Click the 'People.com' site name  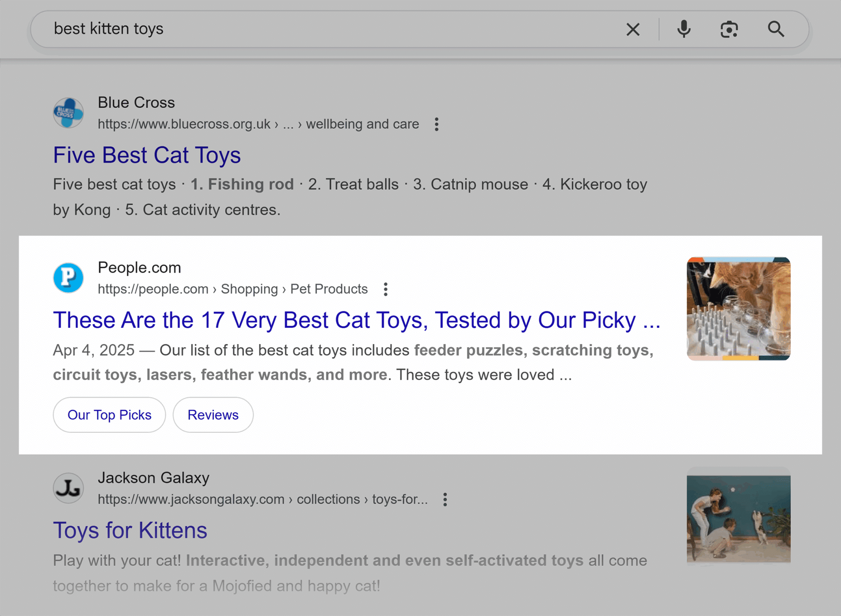click(139, 268)
